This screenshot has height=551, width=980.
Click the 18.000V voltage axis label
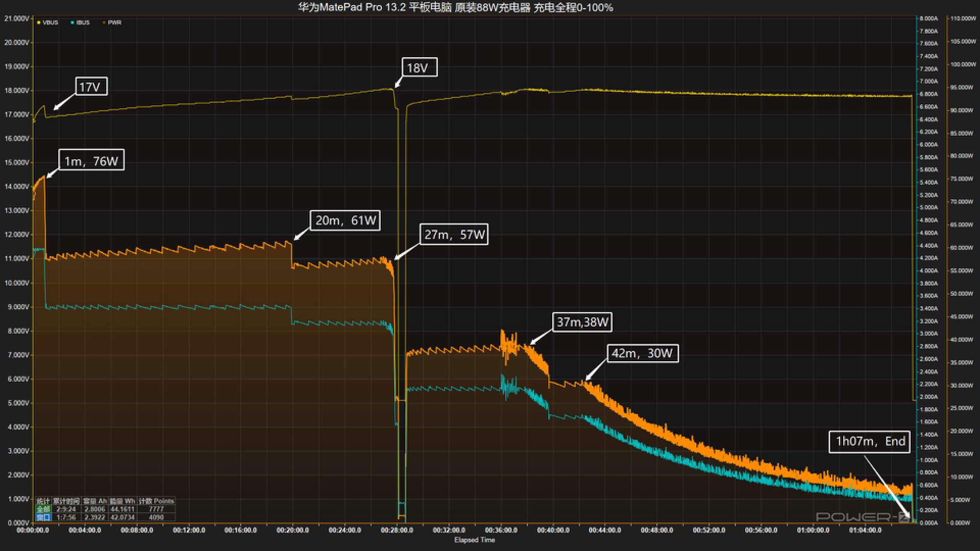pos(17,90)
